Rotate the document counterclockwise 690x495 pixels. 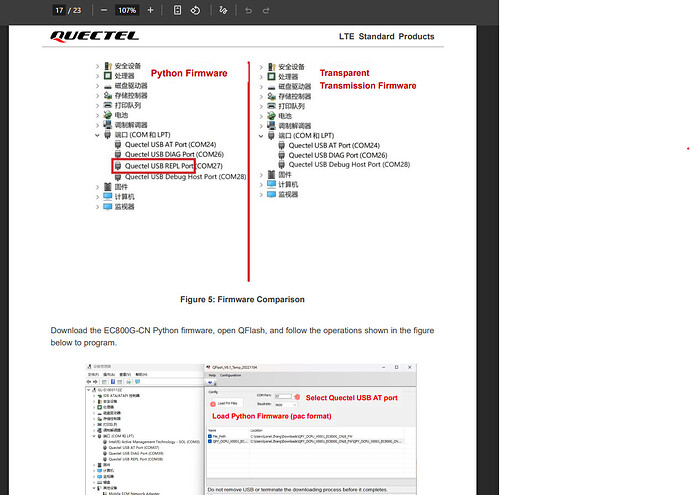[195, 10]
